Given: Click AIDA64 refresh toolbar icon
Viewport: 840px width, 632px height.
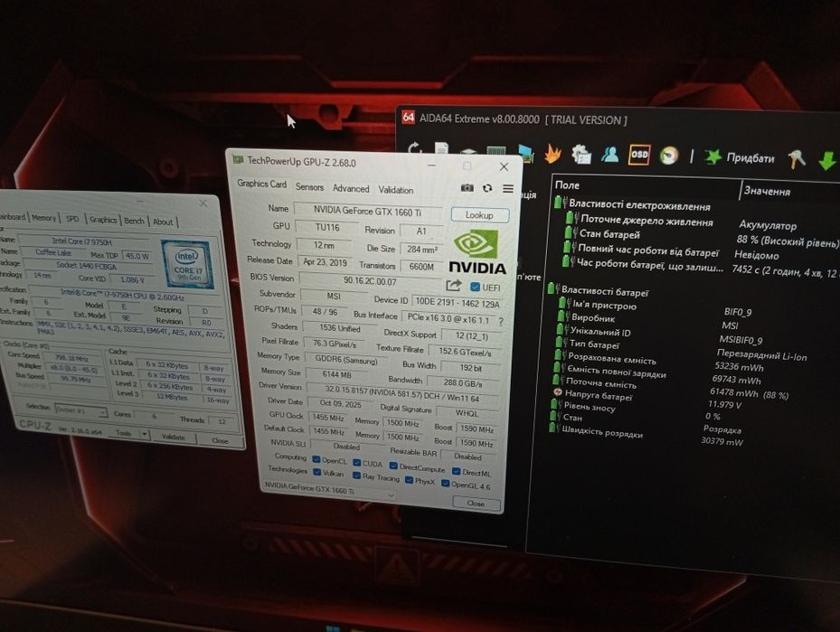Looking at the screenshot, I should click(x=415, y=149).
